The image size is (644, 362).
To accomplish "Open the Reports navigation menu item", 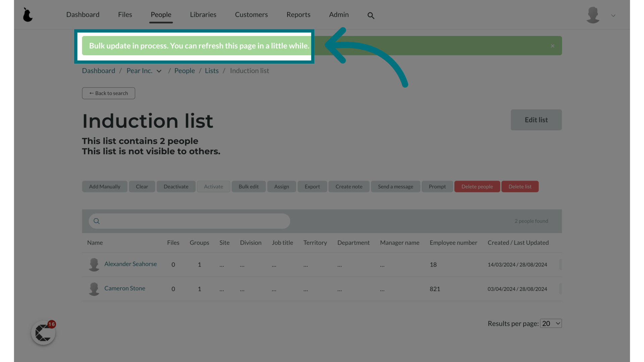I will coord(298,15).
